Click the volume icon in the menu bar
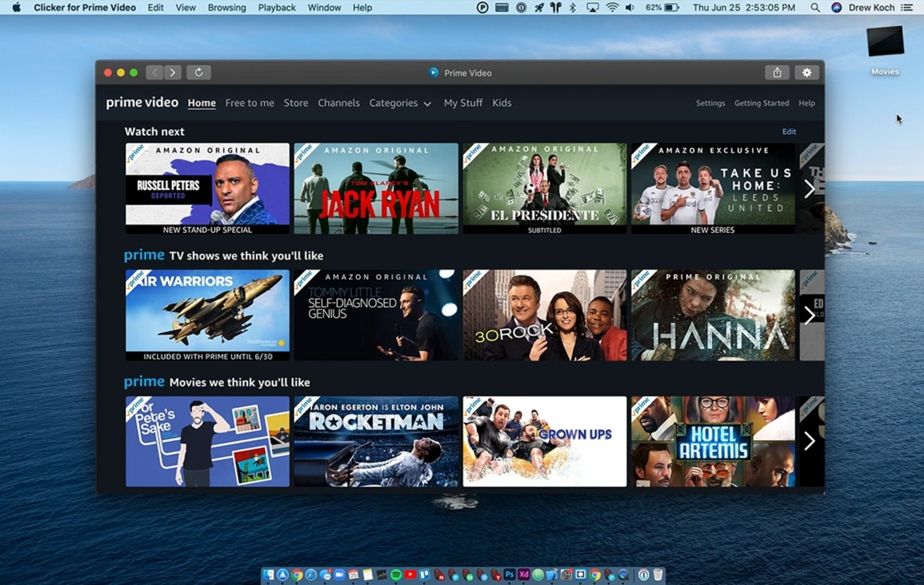Viewport: 924px width, 585px height. tap(630, 7)
